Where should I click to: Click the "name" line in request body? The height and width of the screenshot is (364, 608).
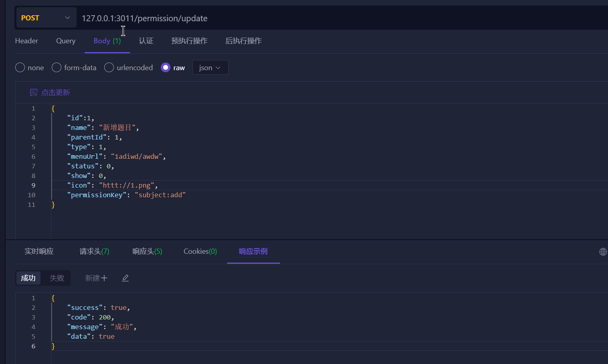[x=103, y=127]
